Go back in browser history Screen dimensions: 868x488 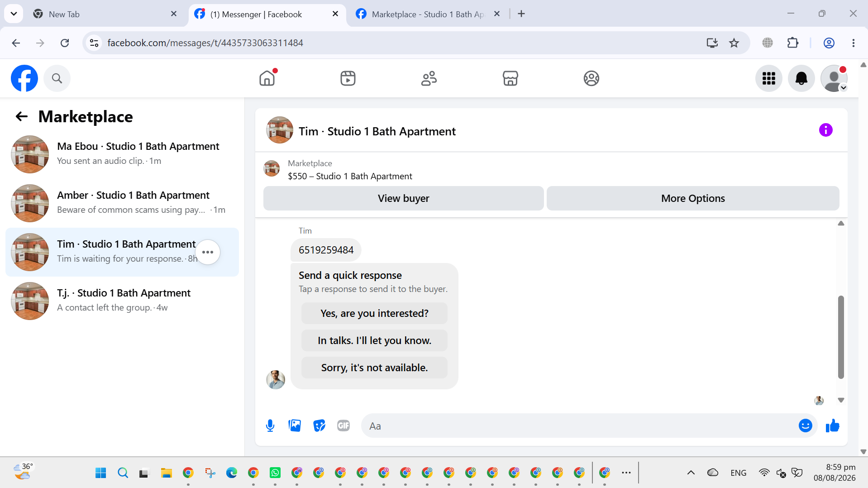pos(16,43)
